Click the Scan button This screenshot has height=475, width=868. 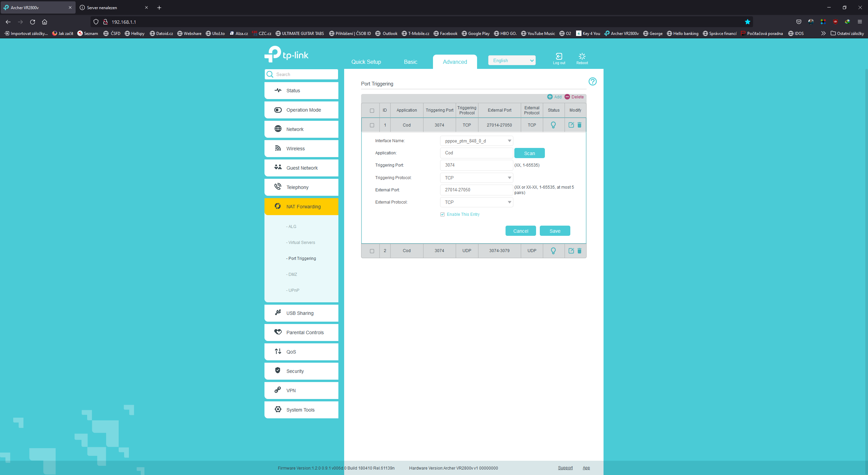tap(529, 153)
